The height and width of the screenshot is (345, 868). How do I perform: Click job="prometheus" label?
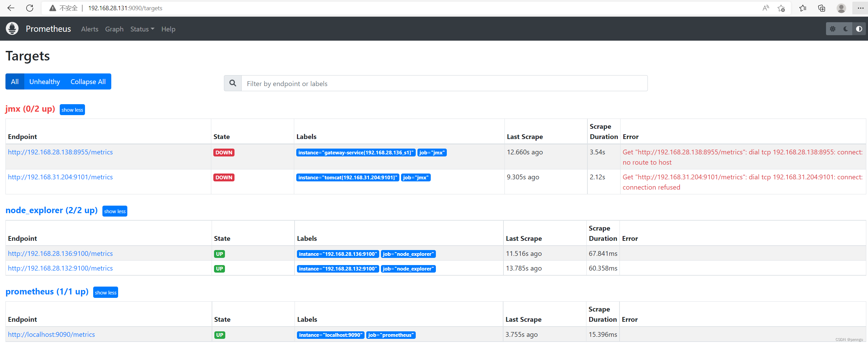click(x=391, y=335)
